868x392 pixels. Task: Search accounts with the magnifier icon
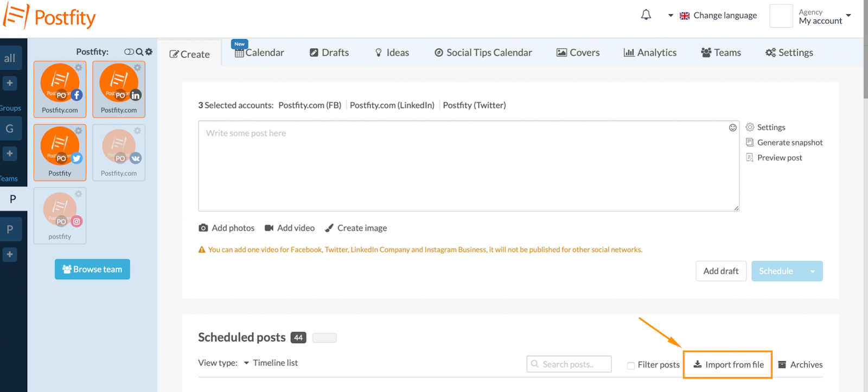(139, 52)
